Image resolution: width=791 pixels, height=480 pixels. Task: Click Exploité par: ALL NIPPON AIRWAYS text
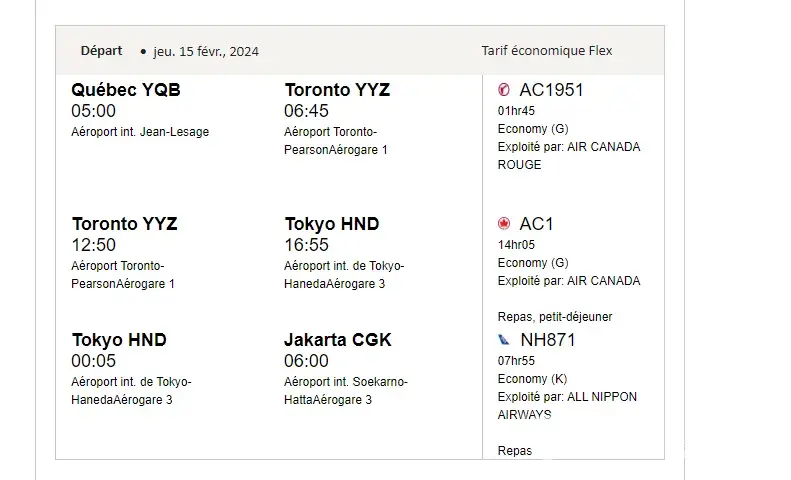567,405
